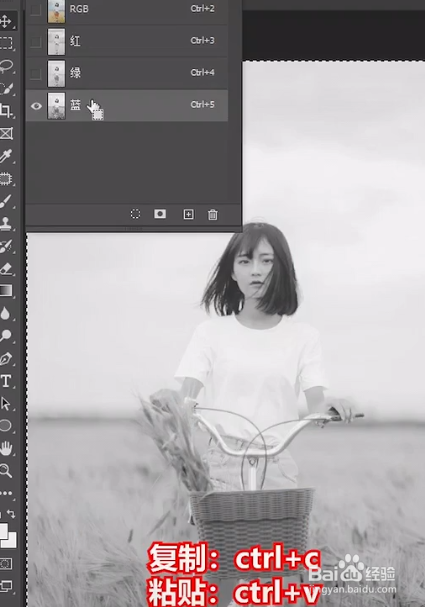Viewport: 425px width, 607px height.
Task: Select the Quick Selection tool
Action: click(6, 88)
